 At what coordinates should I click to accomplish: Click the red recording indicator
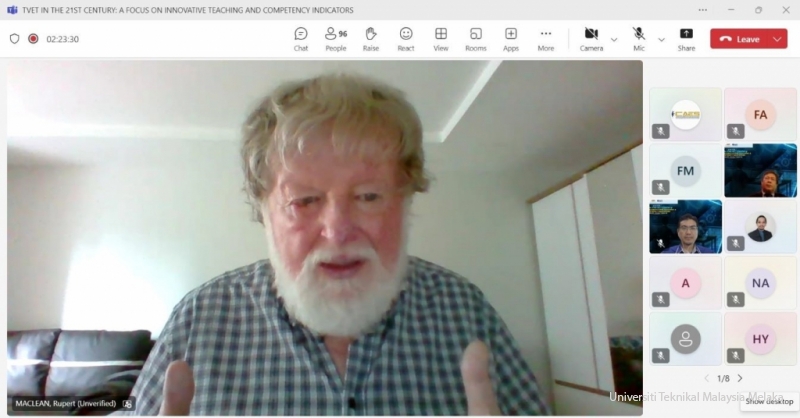tap(33, 39)
